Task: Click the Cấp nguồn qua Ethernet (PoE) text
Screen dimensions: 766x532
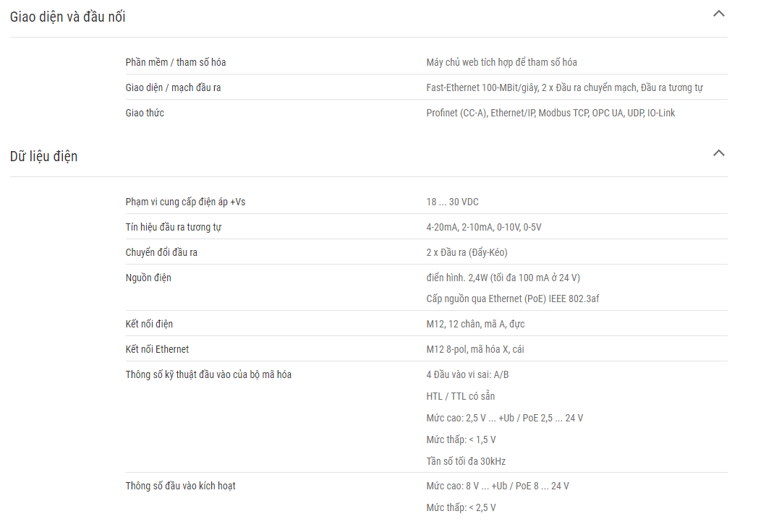Action: click(512, 299)
